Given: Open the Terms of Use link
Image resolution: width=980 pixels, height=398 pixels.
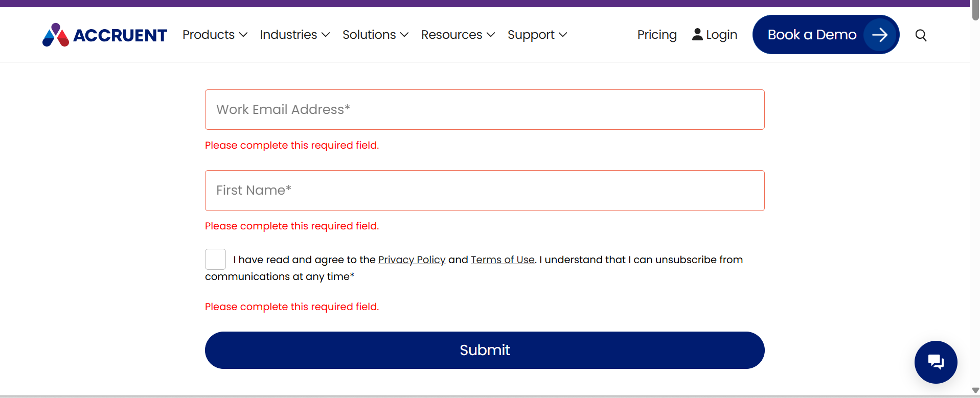Looking at the screenshot, I should pyautogui.click(x=503, y=260).
